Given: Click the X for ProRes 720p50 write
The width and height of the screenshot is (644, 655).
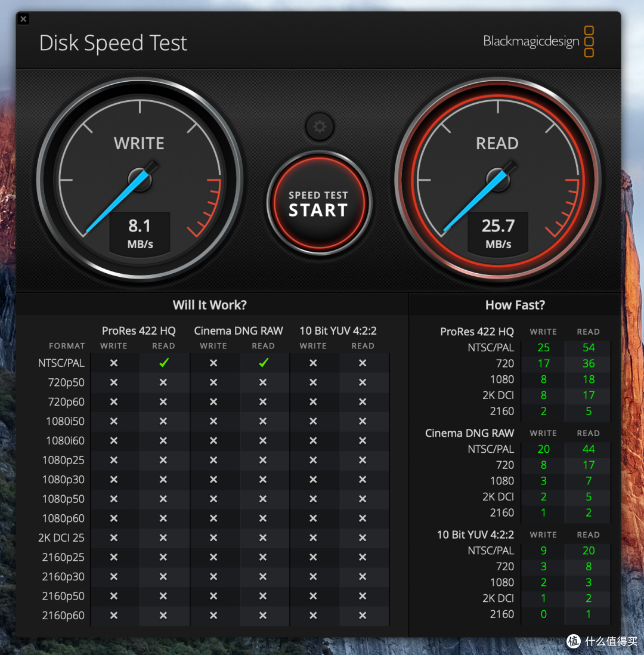Looking at the screenshot, I should 114,382.
